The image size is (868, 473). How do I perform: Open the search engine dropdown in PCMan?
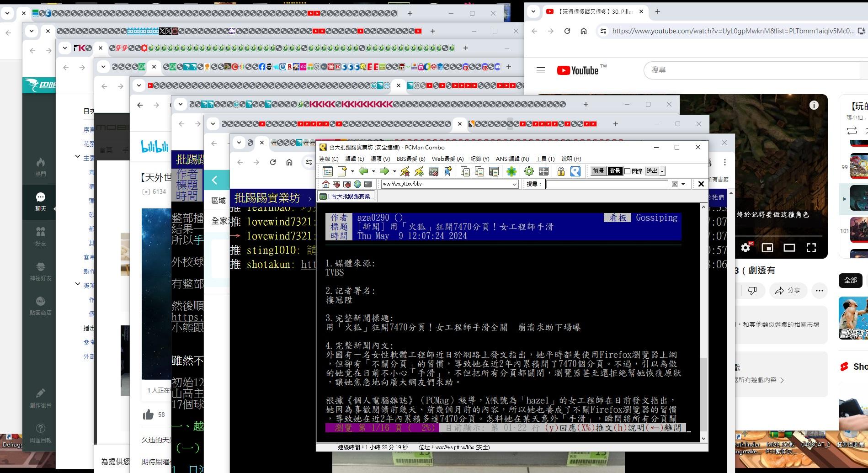pos(683,184)
